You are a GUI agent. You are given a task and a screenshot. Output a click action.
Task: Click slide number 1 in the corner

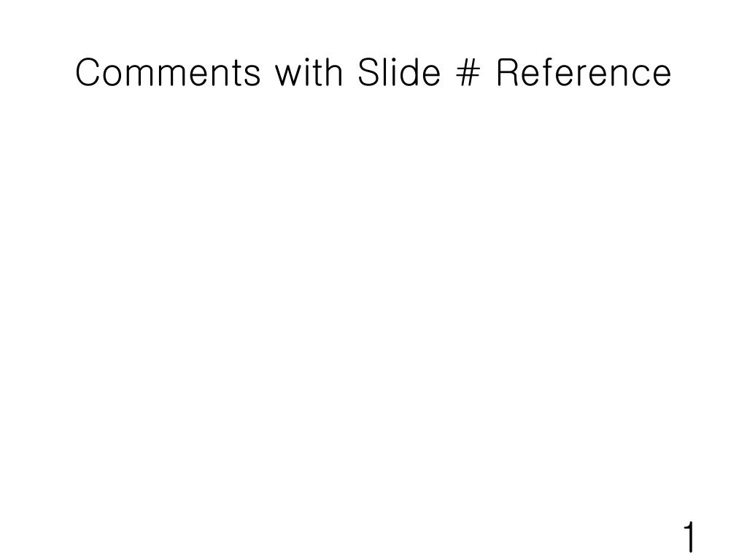(689, 537)
